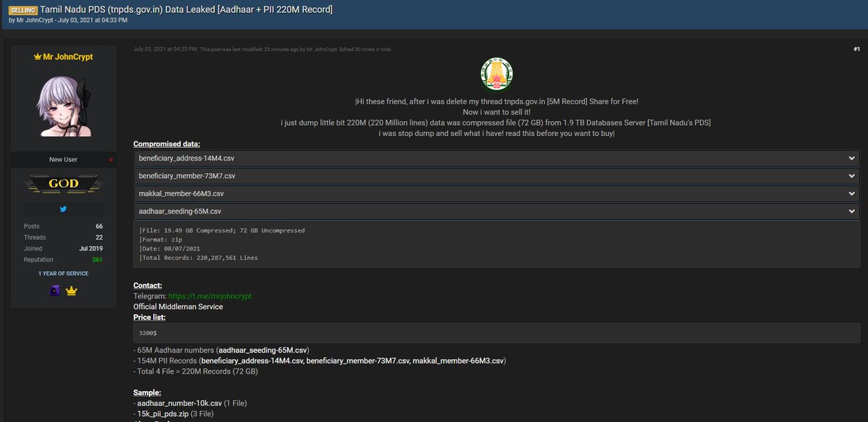Click the Total 4 File = 220M Records line

[195, 371]
